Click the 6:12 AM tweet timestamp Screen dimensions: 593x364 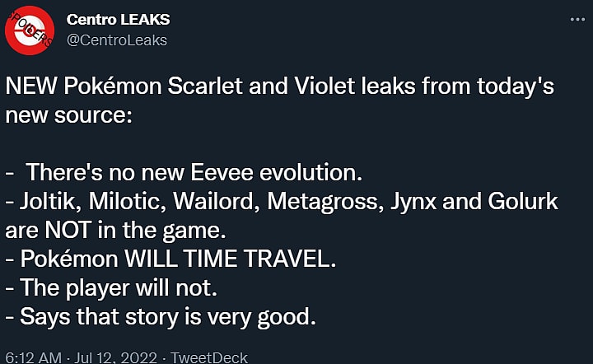tap(33, 357)
